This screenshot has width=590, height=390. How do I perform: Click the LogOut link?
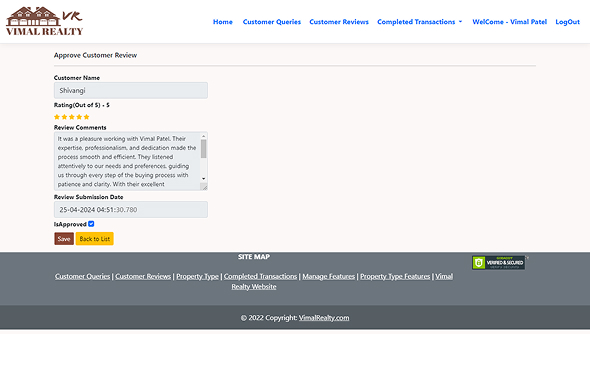coord(567,22)
